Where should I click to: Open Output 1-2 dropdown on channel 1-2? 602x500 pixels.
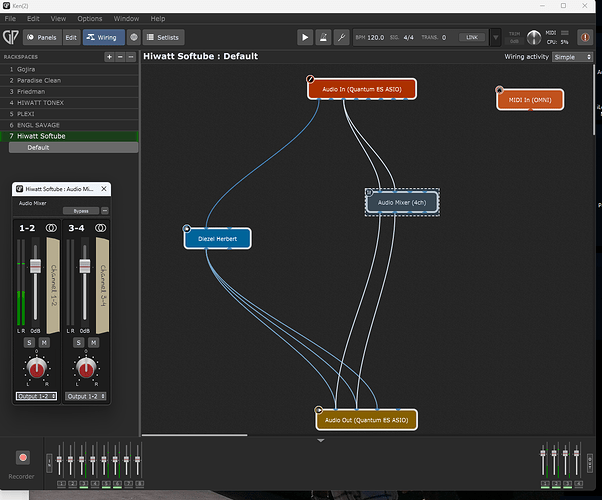[x=37, y=396]
